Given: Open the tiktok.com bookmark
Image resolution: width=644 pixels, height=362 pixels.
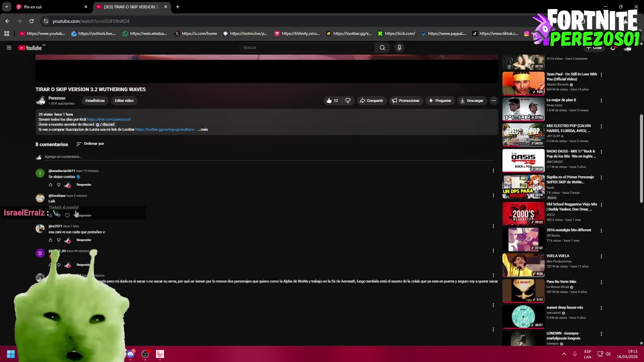Looking at the screenshot, I should pyautogui.click(x=495, y=34).
